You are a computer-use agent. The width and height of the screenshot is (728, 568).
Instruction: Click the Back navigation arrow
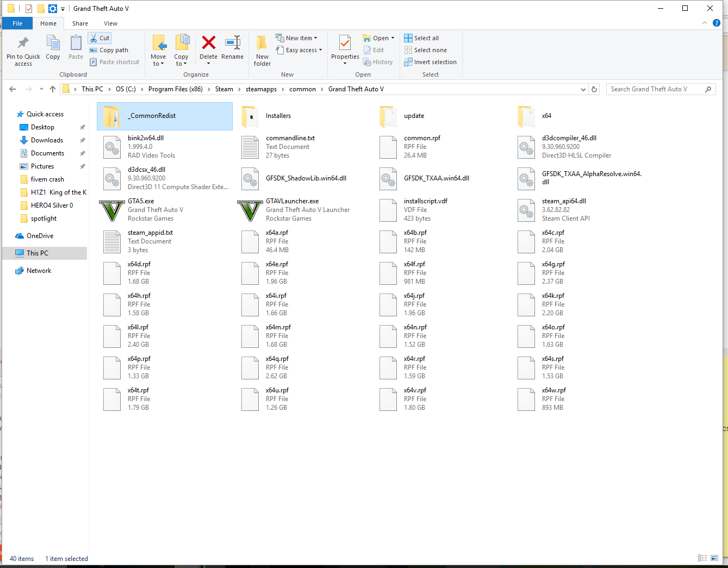13,89
